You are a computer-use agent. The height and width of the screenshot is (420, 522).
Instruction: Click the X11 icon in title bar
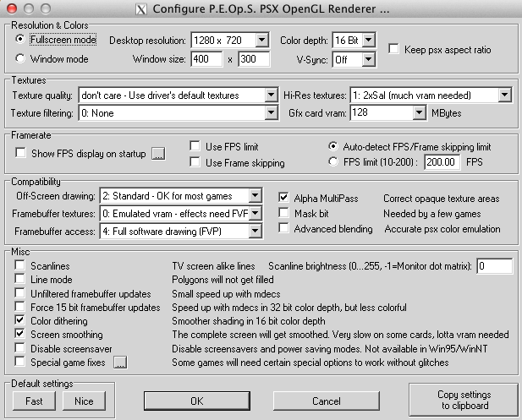coord(141,9)
